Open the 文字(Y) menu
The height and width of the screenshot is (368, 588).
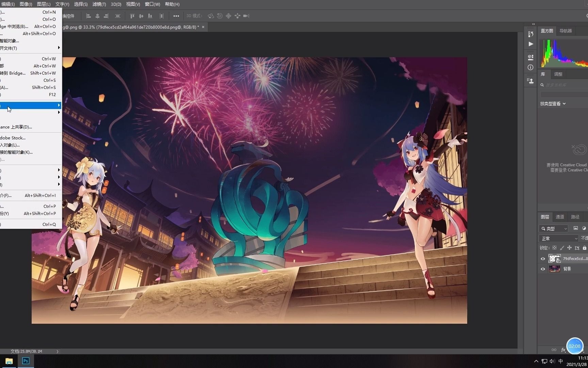click(62, 4)
